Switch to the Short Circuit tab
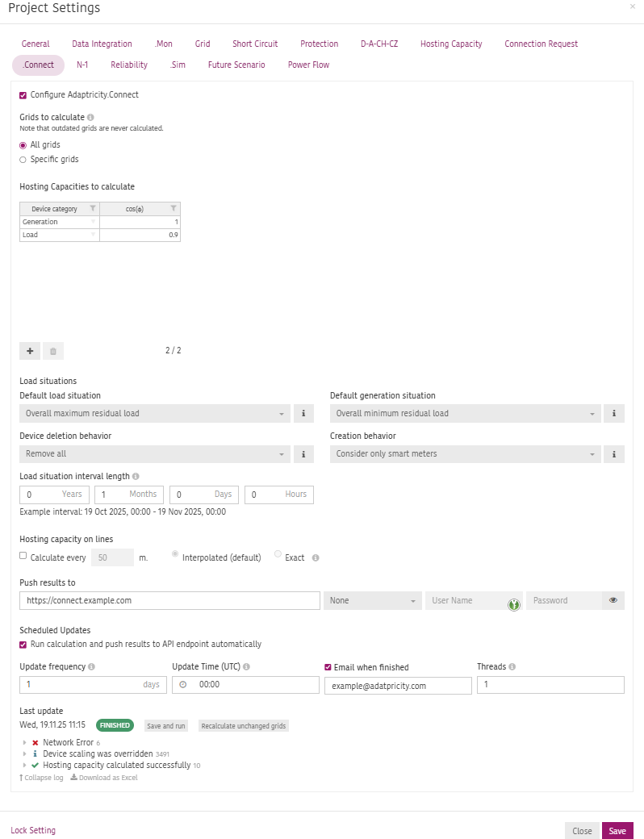The width and height of the screenshot is (644, 839). [x=254, y=44]
